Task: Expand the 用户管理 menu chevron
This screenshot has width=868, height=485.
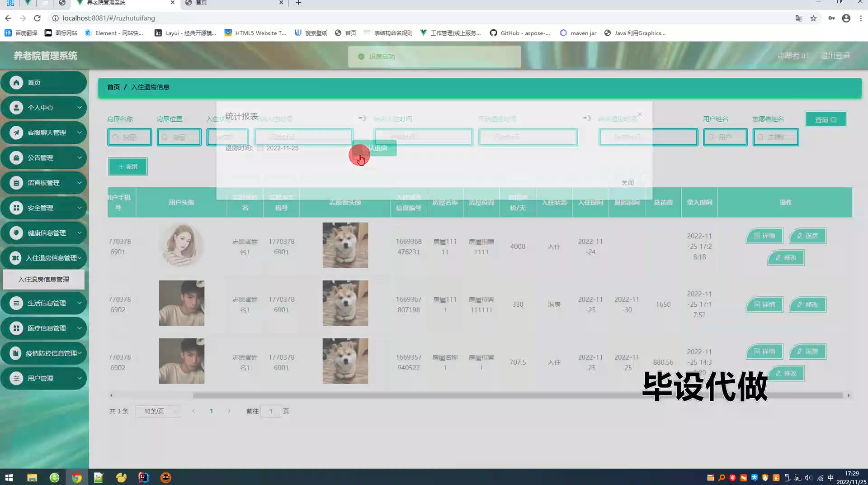Action: (80, 378)
